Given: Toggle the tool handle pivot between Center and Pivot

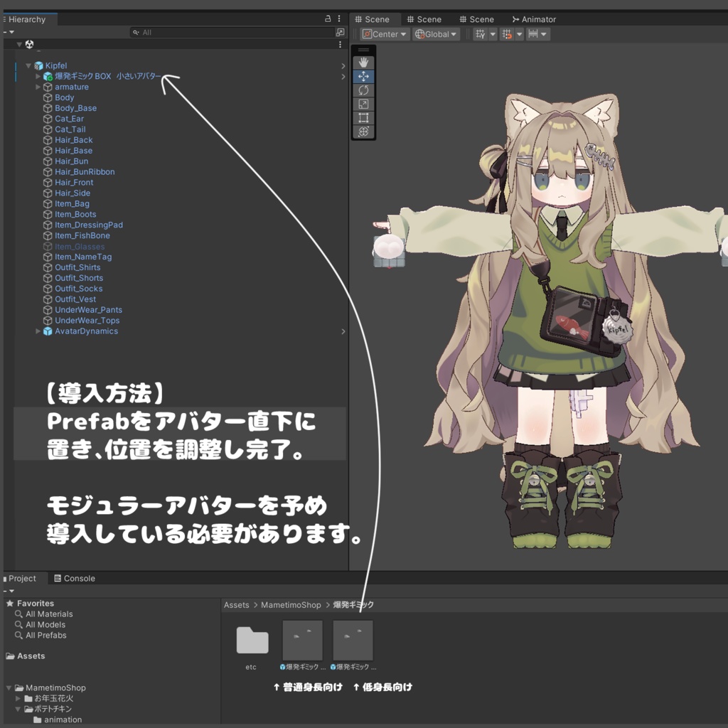Looking at the screenshot, I should 384,33.
